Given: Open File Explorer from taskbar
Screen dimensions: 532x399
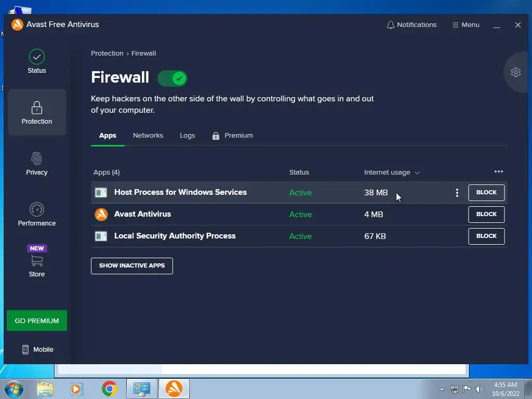Looking at the screenshot, I should tap(45, 389).
